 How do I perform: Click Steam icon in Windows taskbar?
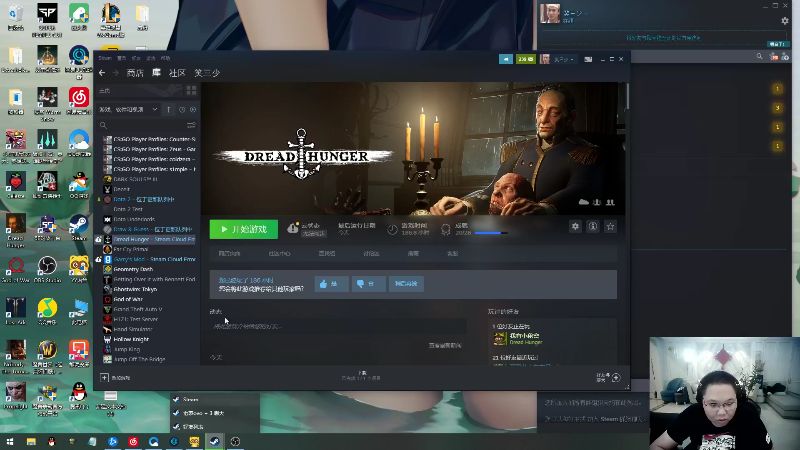click(215, 441)
